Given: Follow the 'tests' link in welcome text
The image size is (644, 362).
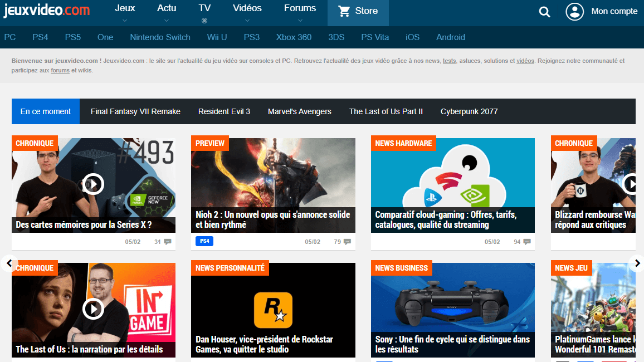Looking at the screenshot, I should 449,61.
